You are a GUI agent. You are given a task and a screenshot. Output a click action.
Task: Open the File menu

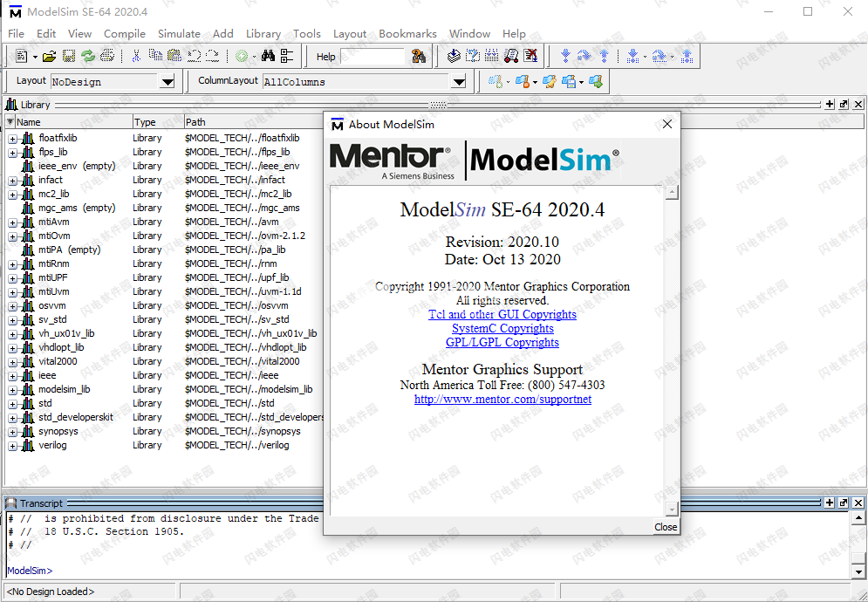[x=16, y=34]
